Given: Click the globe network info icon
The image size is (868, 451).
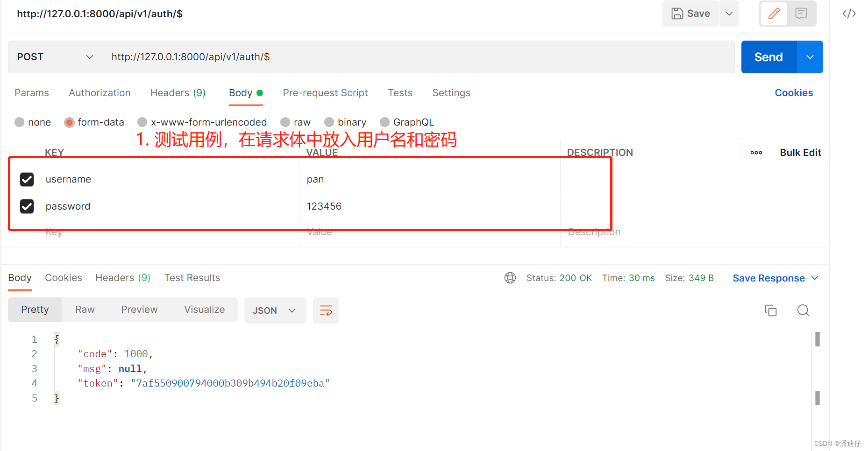Looking at the screenshot, I should click(x=510, y=278).
